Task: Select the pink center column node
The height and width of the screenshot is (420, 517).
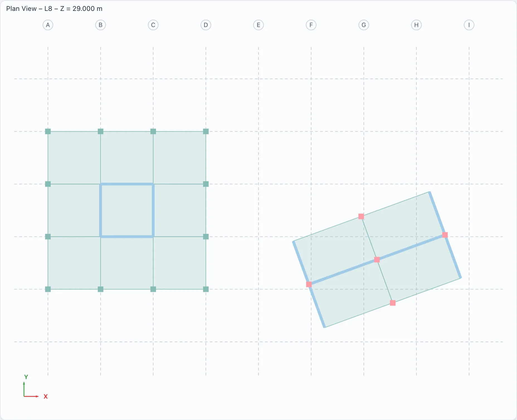Action: [x=377, y=260]
